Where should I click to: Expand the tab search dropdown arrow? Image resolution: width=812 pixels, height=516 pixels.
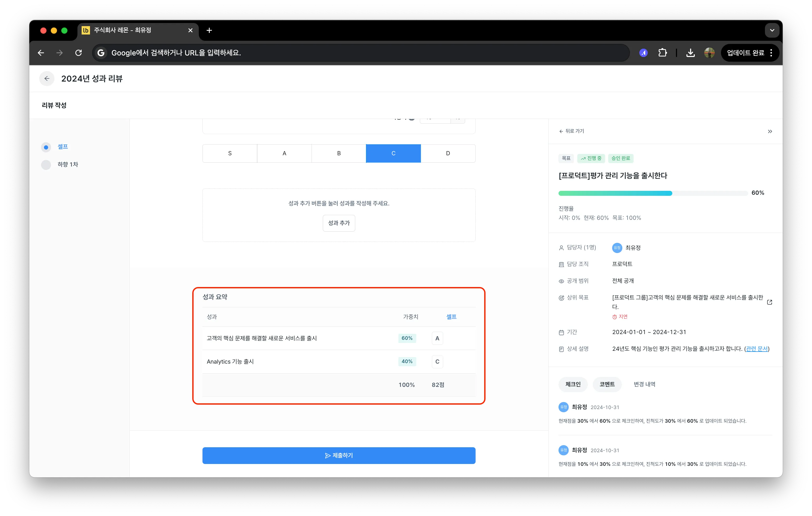coord(772,30)
